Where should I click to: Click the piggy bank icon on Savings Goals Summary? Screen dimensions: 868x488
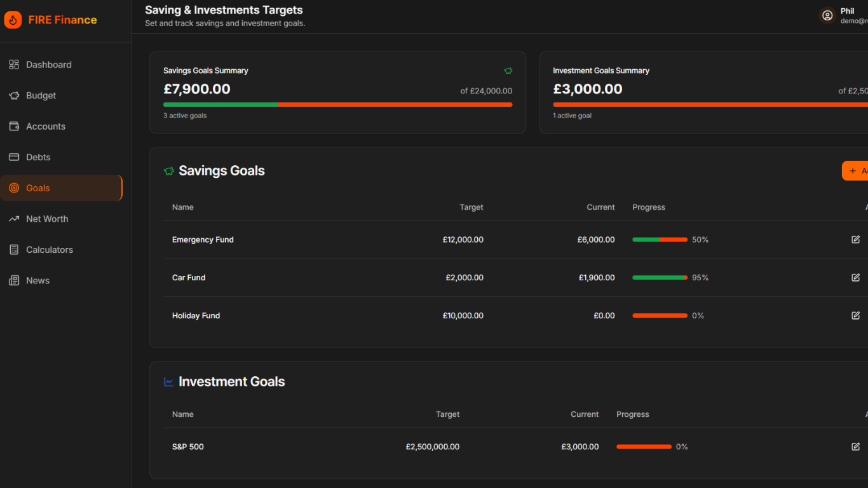pyautogui.click(x=508, y=71)
